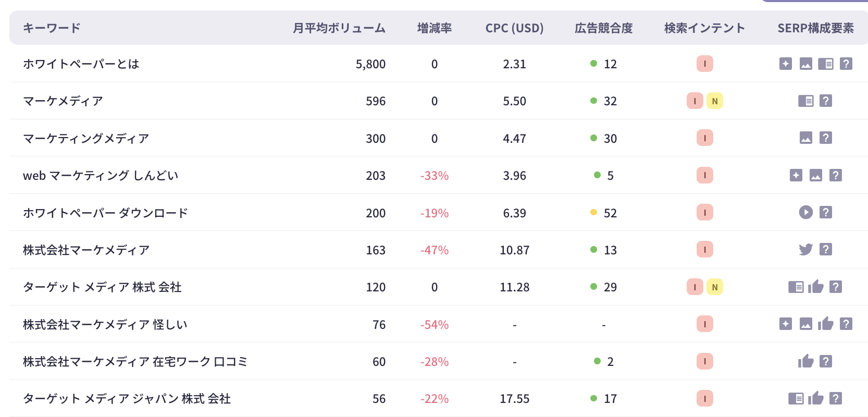Click the yellow N intent badge for マーケメディア

pyautogui.click(x=715, y=101)
